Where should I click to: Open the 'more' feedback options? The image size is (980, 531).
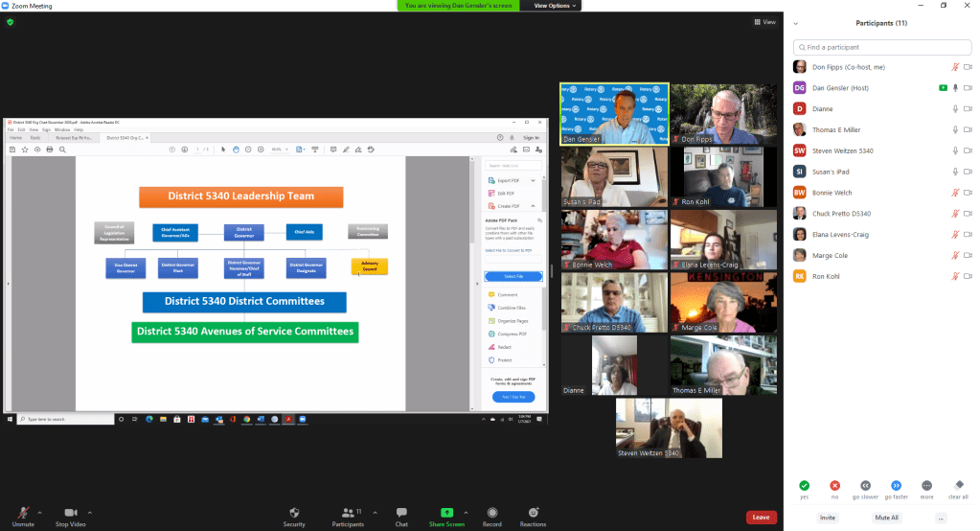click(926, 485)
